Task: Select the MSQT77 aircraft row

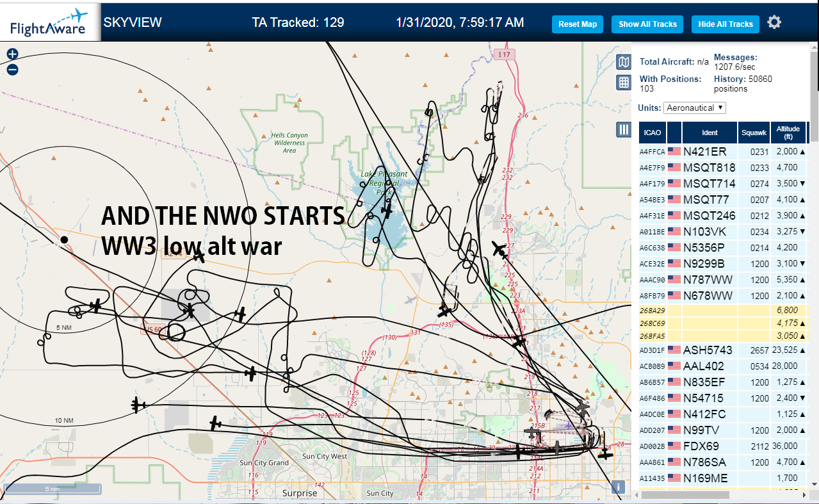Action: (723, 200)
